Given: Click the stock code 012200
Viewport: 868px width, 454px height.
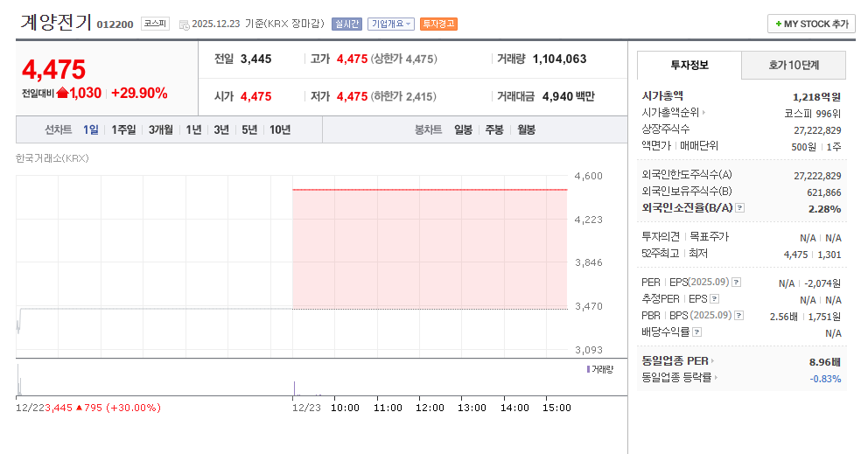Looking at the screenshot, I should tap(115, 24).
